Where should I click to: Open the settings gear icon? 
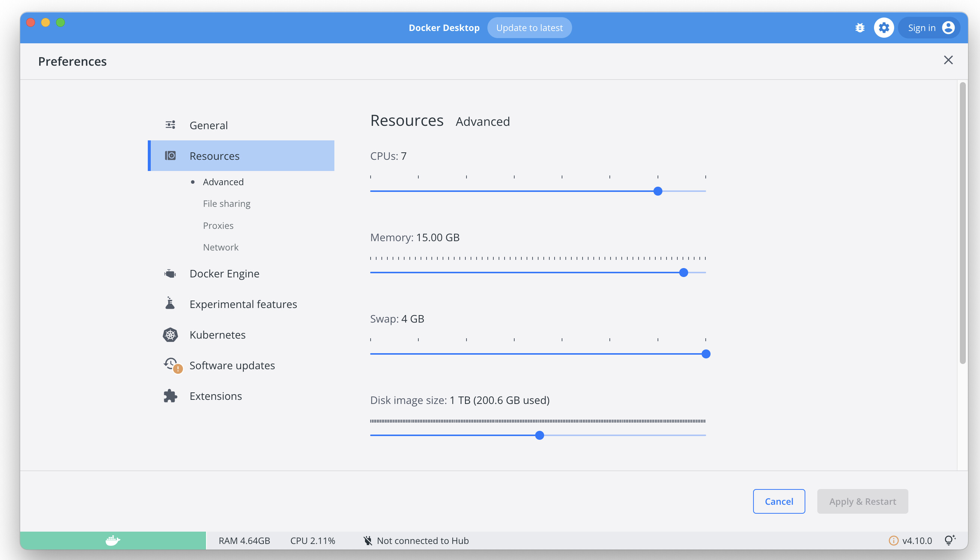pos(883,28)
